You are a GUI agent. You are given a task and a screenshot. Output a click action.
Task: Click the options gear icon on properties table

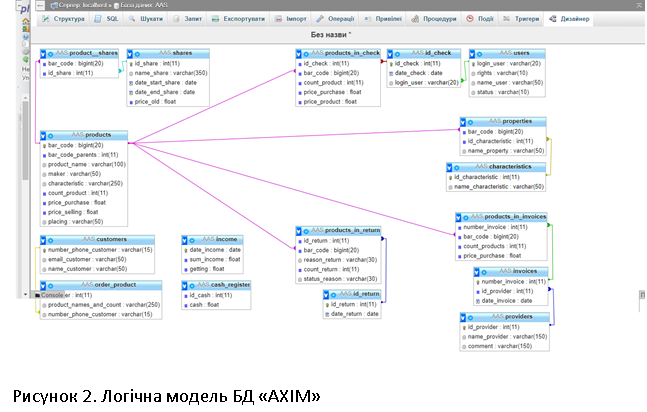tap(468, 120)
